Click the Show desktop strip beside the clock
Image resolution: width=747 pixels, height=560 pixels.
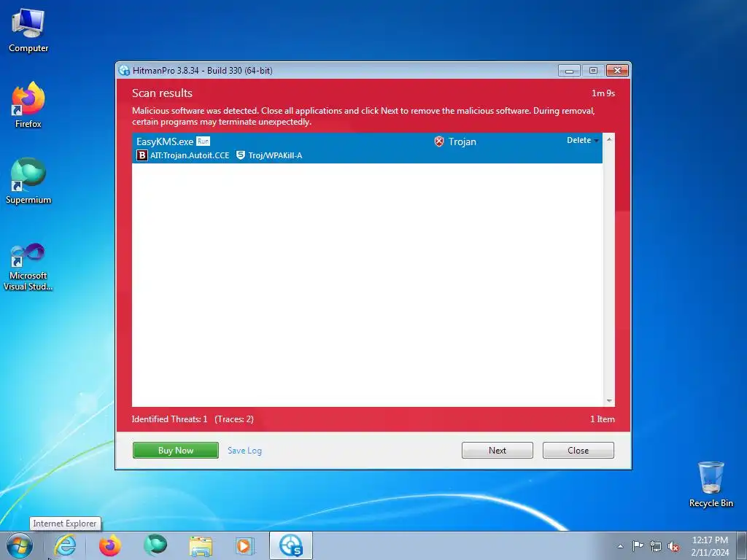742,545
